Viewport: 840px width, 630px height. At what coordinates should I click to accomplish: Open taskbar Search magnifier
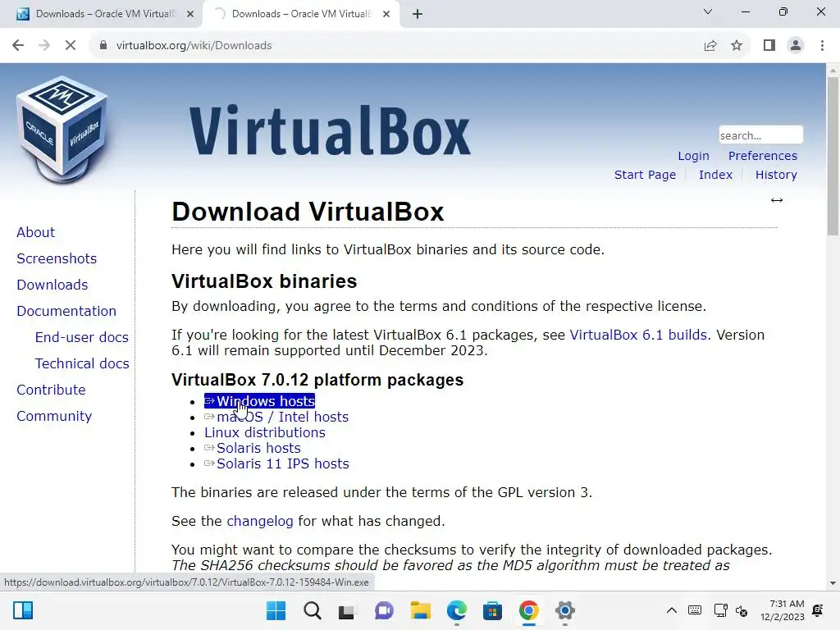click(313, 610)
